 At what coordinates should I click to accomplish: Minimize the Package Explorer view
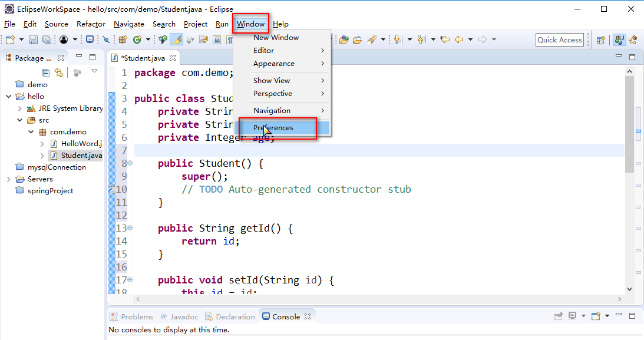coord(79,56)
